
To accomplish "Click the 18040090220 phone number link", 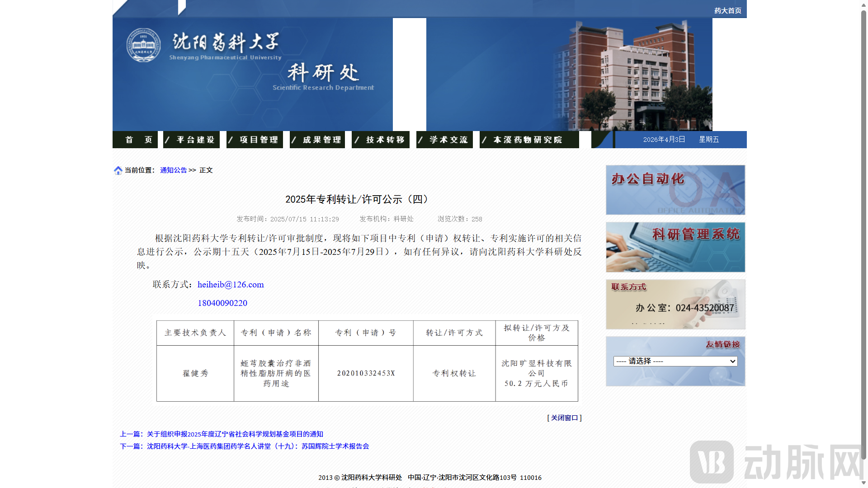I will tap(222, 303).
